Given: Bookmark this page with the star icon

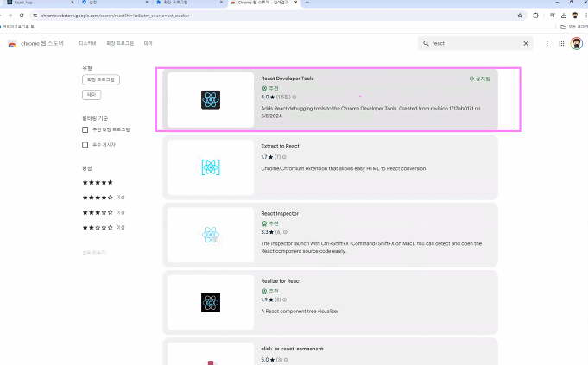Looking at the screenshot, I should [x=520, y=16].
